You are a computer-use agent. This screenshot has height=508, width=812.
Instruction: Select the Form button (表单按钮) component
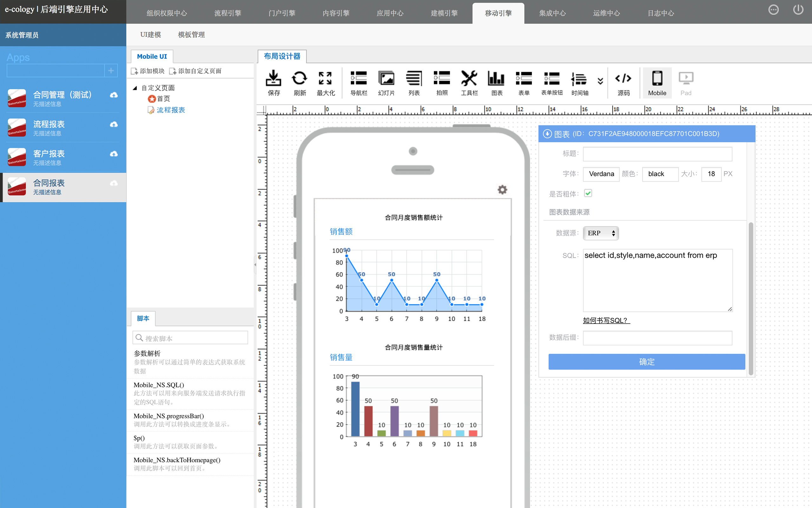pyautogui.click(x=552, y=83)
